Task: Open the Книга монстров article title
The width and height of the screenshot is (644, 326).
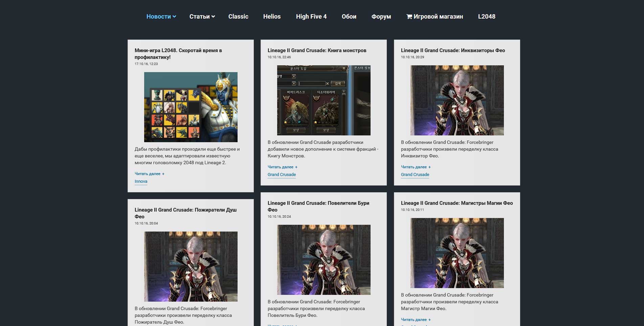Action: [317, 50]
